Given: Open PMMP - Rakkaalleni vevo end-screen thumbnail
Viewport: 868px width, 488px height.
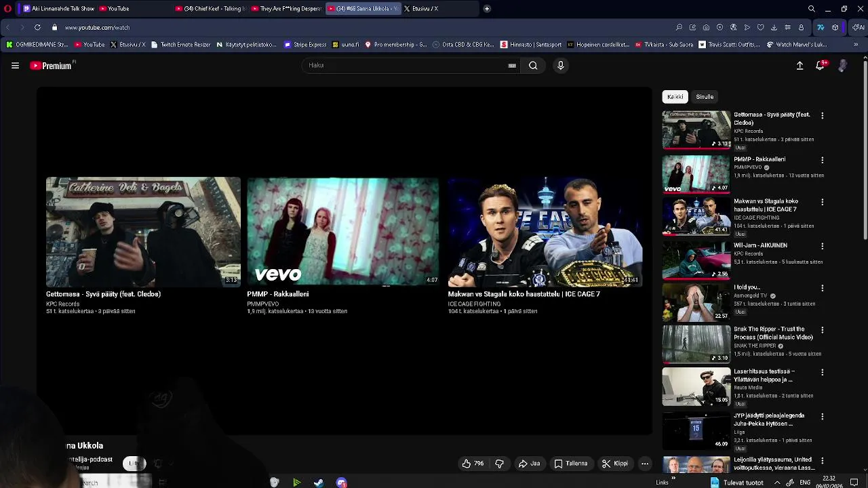Looking at the screenshot, I should (x=342, y=232).
